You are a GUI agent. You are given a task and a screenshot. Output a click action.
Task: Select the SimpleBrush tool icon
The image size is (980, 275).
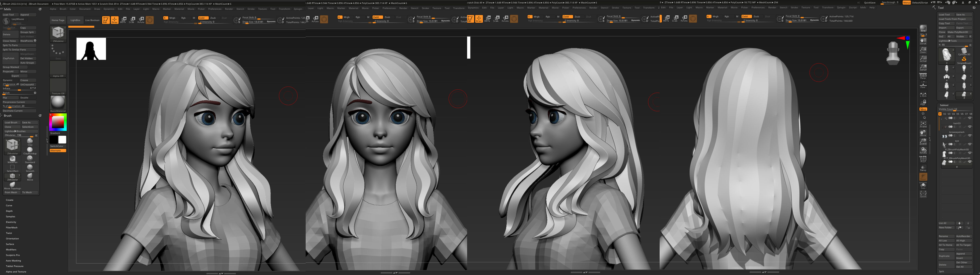[964, 60]
